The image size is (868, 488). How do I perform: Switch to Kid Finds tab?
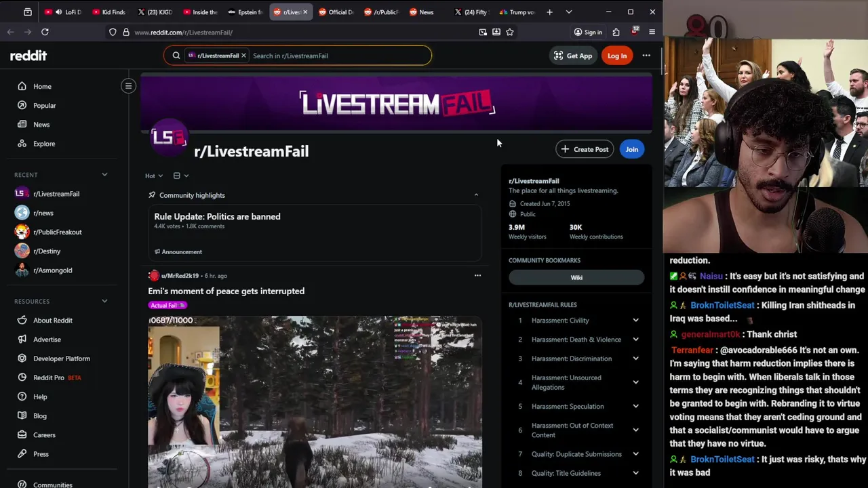pyautogui.click(x=109, y=12)
